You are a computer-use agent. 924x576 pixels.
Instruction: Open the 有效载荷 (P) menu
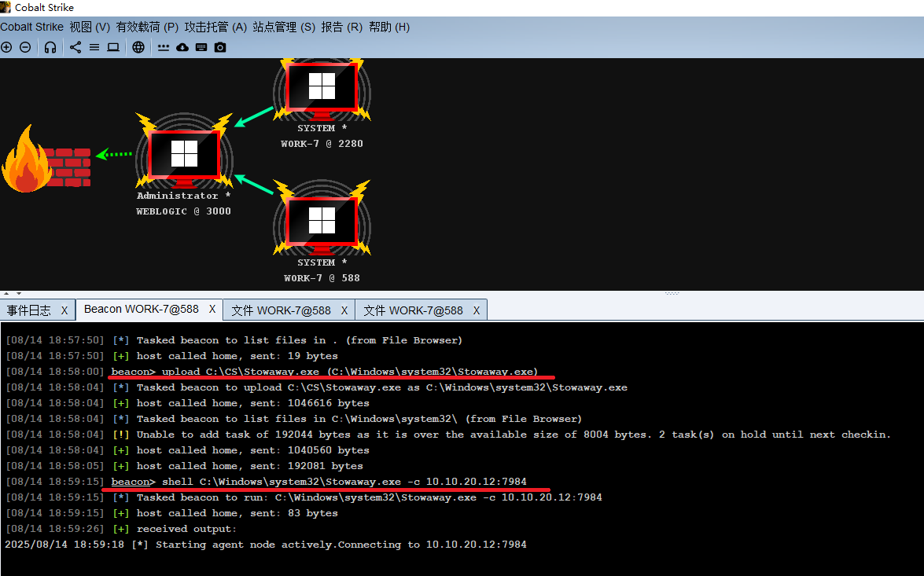click(147, 27)
